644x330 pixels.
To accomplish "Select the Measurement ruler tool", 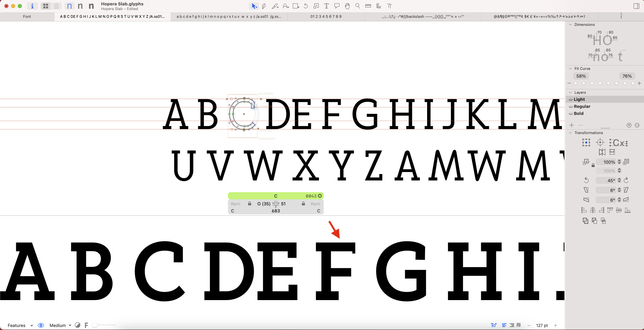I will pos(368,6).
